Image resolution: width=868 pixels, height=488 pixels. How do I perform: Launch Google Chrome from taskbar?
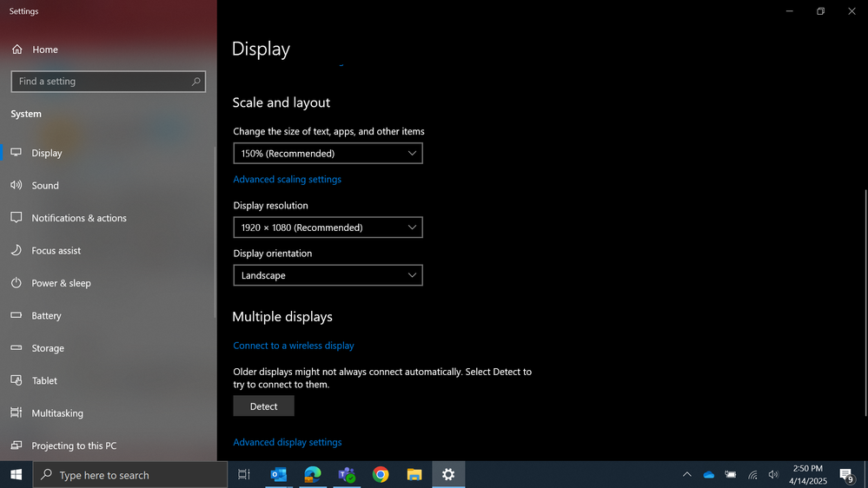(x=381, y=475)
